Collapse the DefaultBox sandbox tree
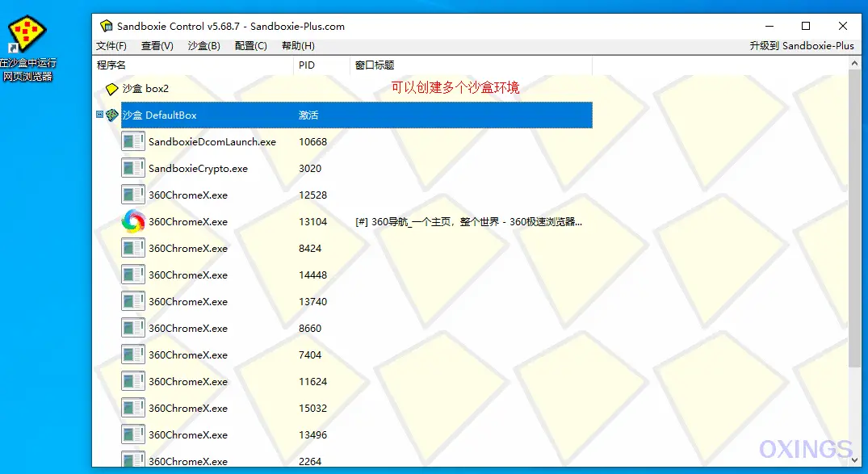Image resolution: width=868 pixels, height=474 pixels. (x=99, y=115)
